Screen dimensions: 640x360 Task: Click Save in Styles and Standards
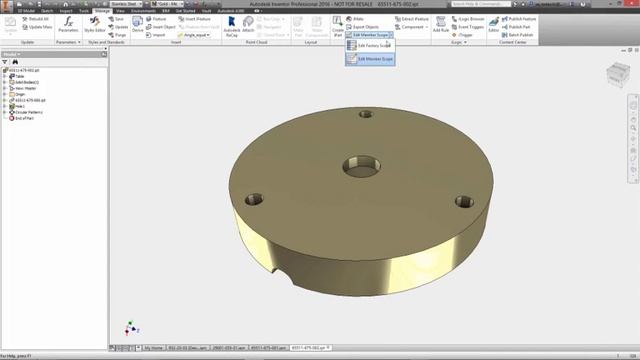point(116,19)
